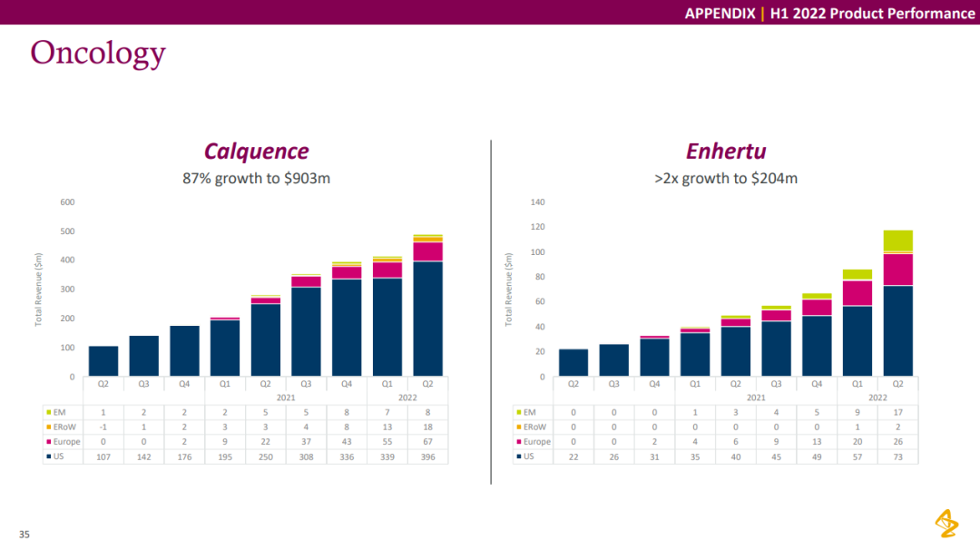The height and width of the screenshot is (550, 980).
Task: Click Calquence ERoW value 13
Action: (x=387, y=427)
